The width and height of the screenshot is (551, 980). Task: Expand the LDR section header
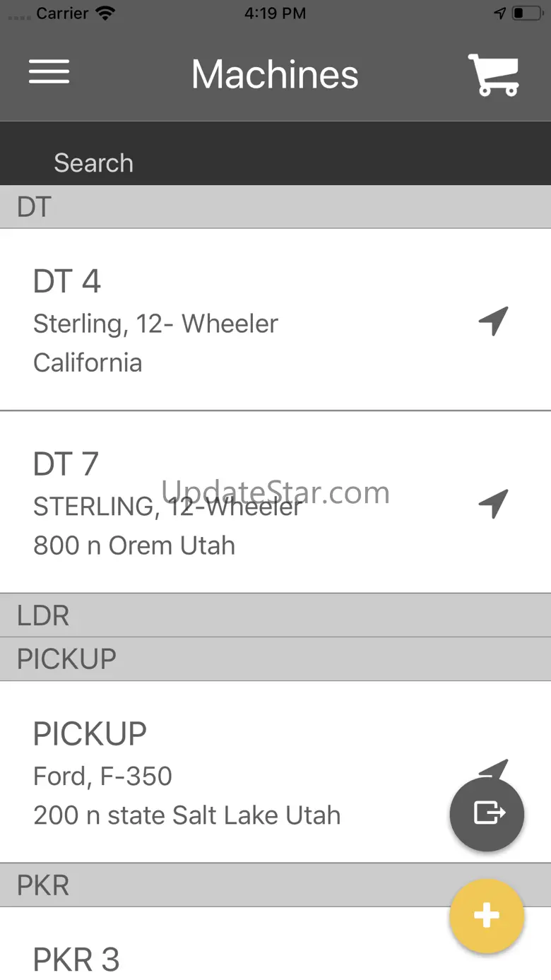(275, 615)
